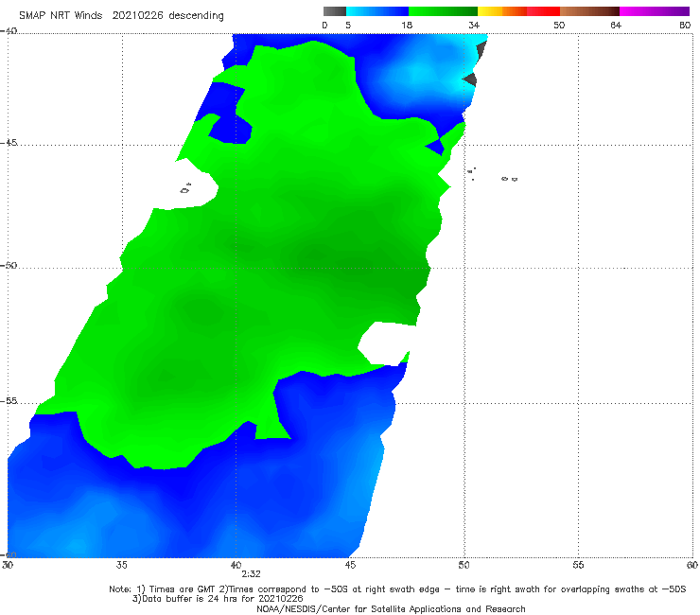The height and width of the screenshot is (615, 700).
Task: Pick the yellow-orange colorbar segment
Action: (x=502, y=11)
